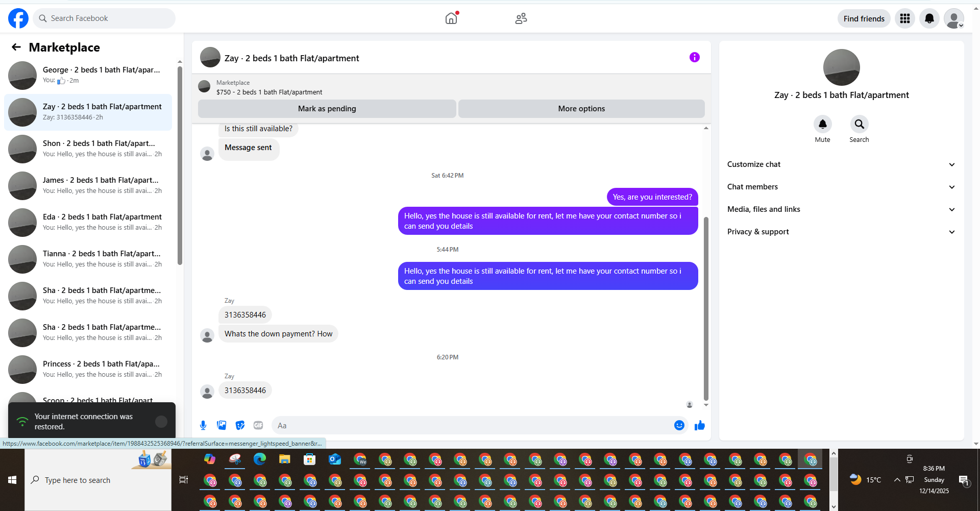Record a voice clip microphone icon
The height and width of the screenshot is (511, 980).
(203, 425)
